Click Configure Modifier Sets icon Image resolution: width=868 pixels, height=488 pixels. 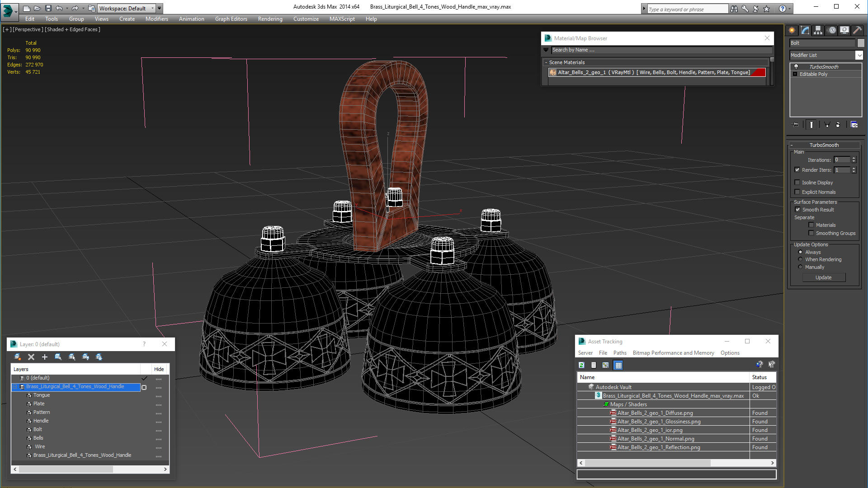[x=854, y=125]
